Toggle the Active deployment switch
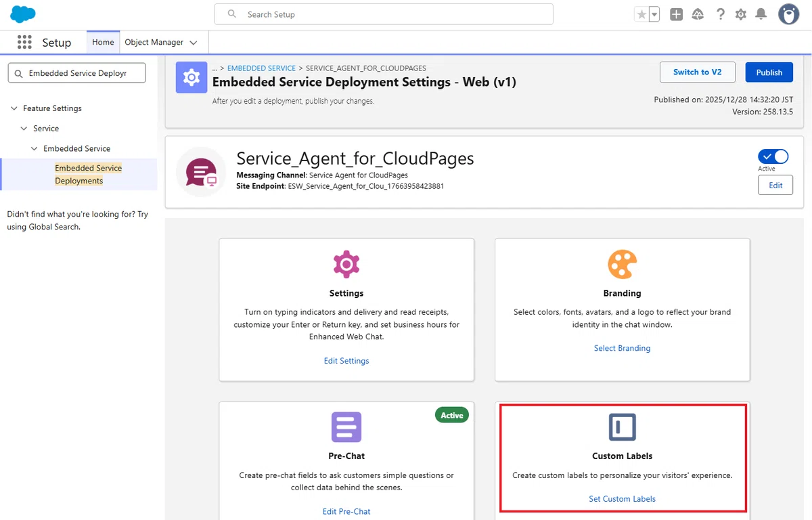The height and width of the screenshot is (520, 812). click(x=773, y=156)
